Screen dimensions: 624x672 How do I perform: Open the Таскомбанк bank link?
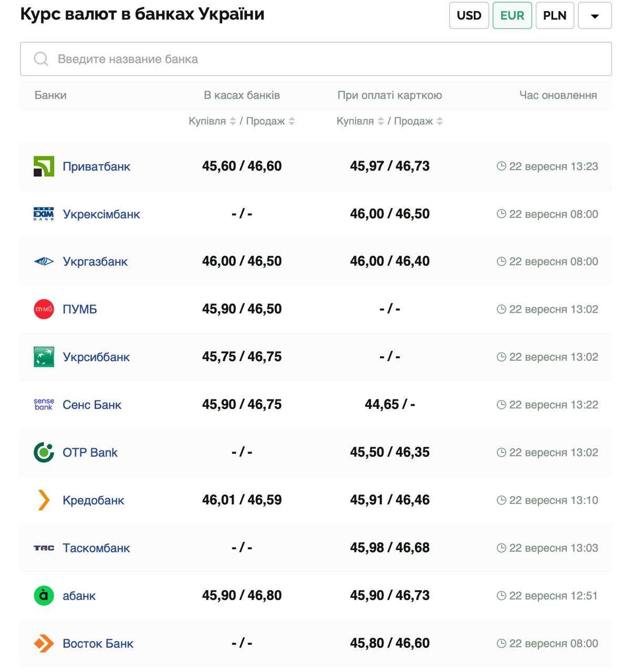click(96, 548)
